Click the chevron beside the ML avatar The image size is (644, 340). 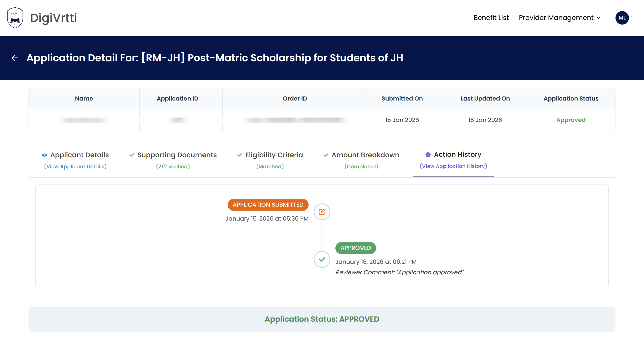pyautogui.click(x=631, y=17)
